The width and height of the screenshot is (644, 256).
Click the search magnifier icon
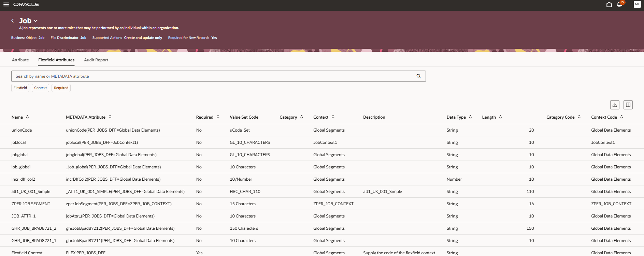point(419,76)
